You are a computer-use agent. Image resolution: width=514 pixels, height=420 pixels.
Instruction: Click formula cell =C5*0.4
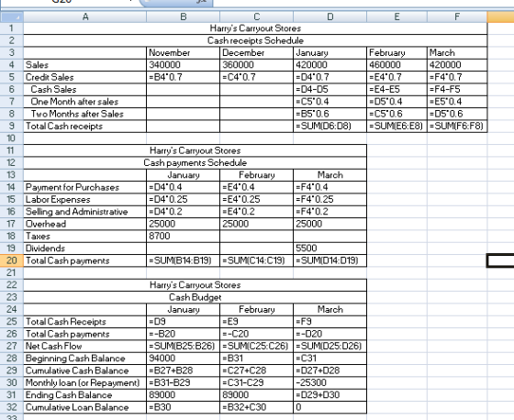[330, 102]
